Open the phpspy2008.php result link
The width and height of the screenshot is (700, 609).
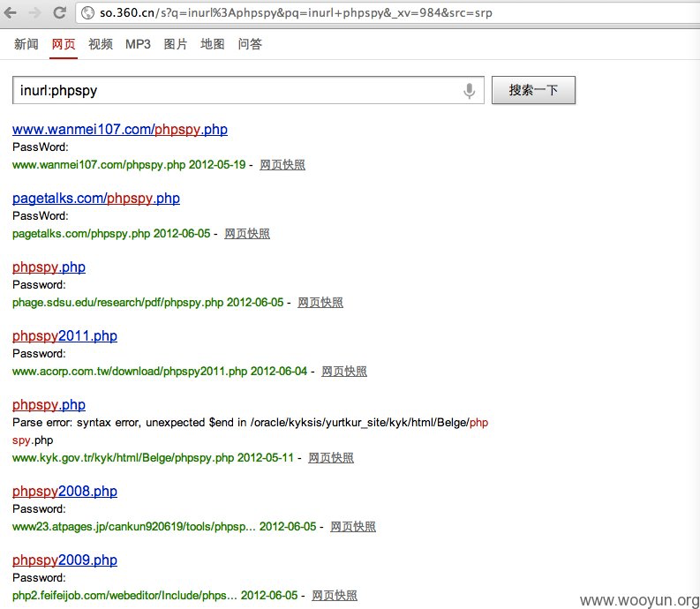[x=64, y=492]
